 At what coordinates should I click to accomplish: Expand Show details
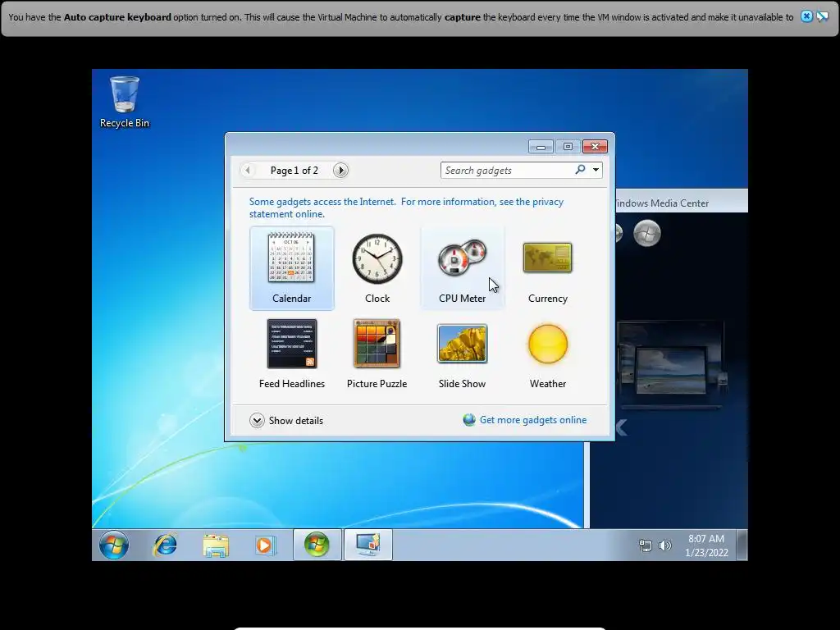click(286, 421)
